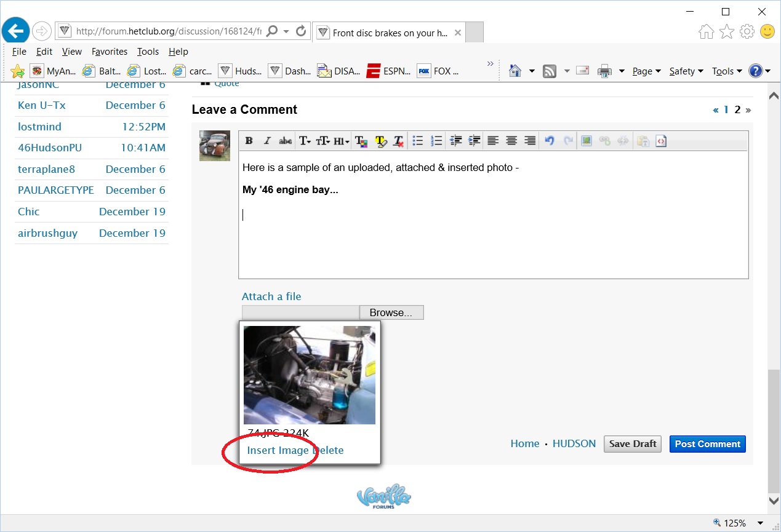Screen dimensions: 781x532
Task: Click the Post Comment button
Action: click(707, 444)
